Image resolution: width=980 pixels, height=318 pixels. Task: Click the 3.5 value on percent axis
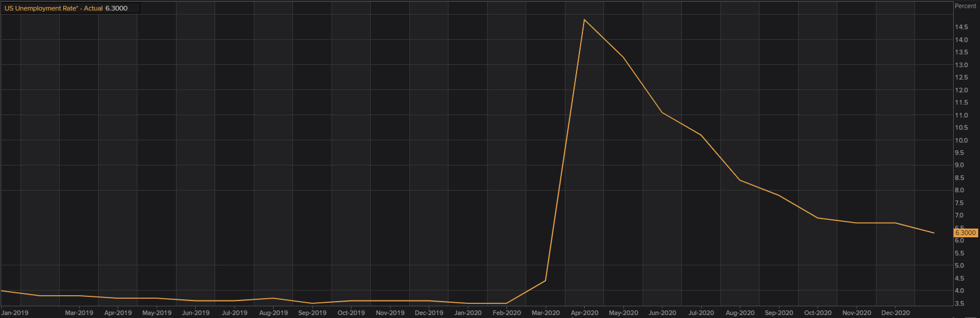pyautogui.click(x=960, y=303)
